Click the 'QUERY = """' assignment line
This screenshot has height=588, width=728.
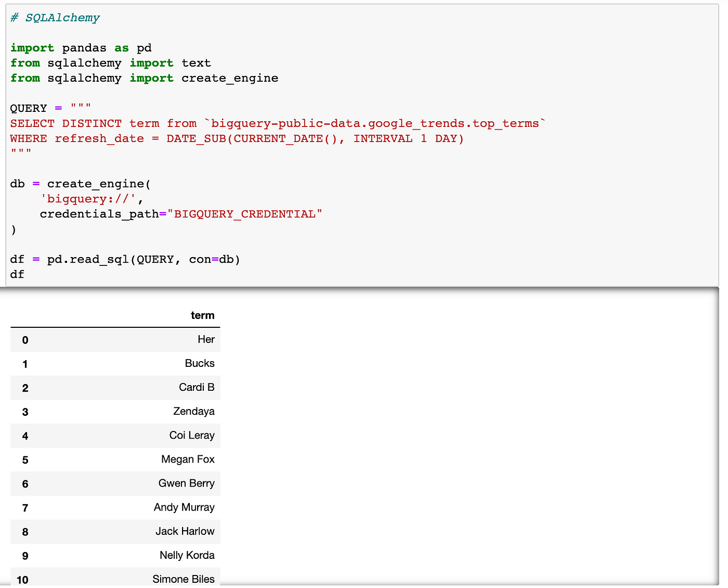[51, 108]
